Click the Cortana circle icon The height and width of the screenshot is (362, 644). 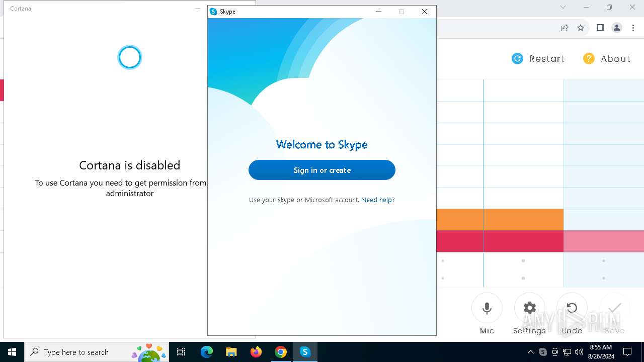pos(130,57)
